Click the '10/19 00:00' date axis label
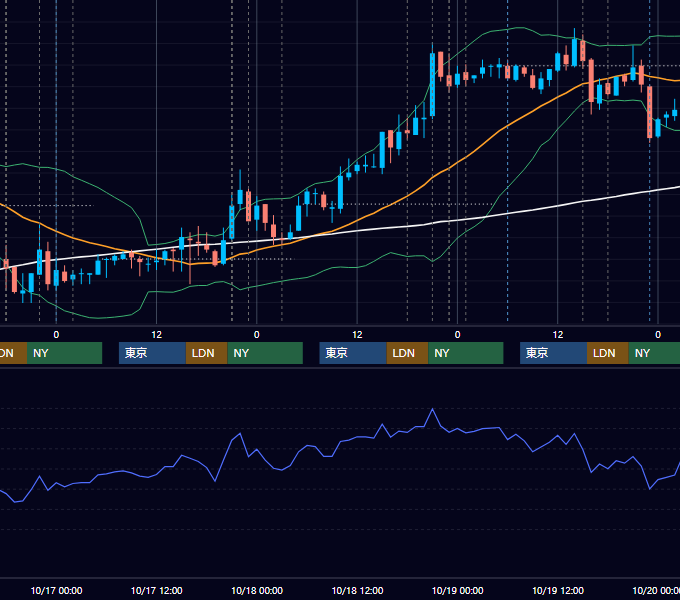The height and width of the screenshot is (600, 680). click(x=458, y=590)
